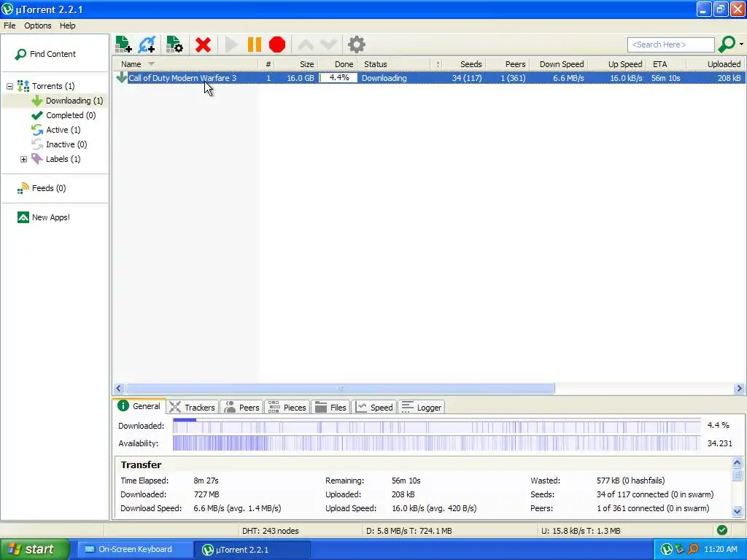Sort by the Size column header
Screen dimensions: 747x560
[x=296, y=64]
